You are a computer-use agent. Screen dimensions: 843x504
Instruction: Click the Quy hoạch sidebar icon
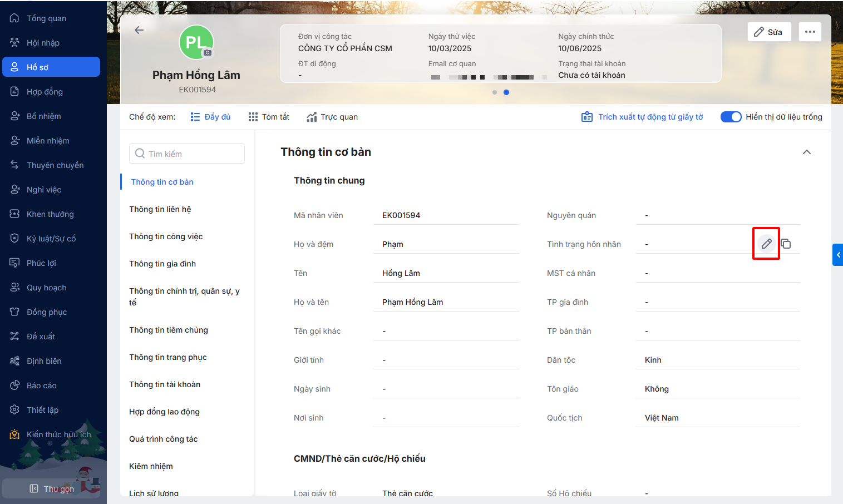click(14, 288)
